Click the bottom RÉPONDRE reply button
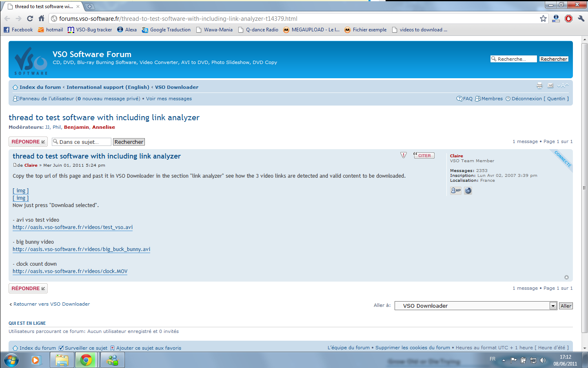The image size is (588, 368). [x=28, y=288]
